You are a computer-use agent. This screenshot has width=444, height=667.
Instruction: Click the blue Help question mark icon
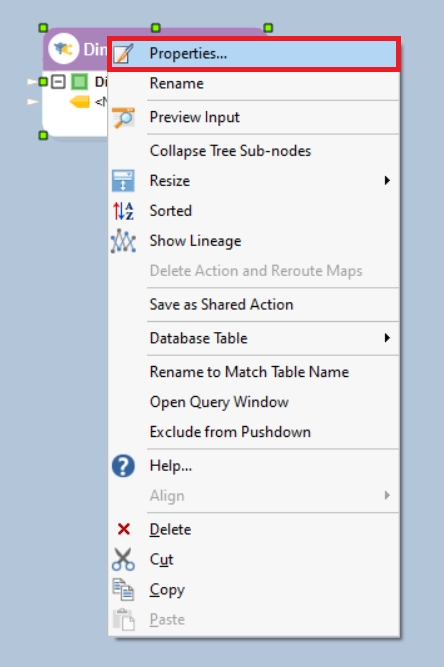[x=123, y=466]
